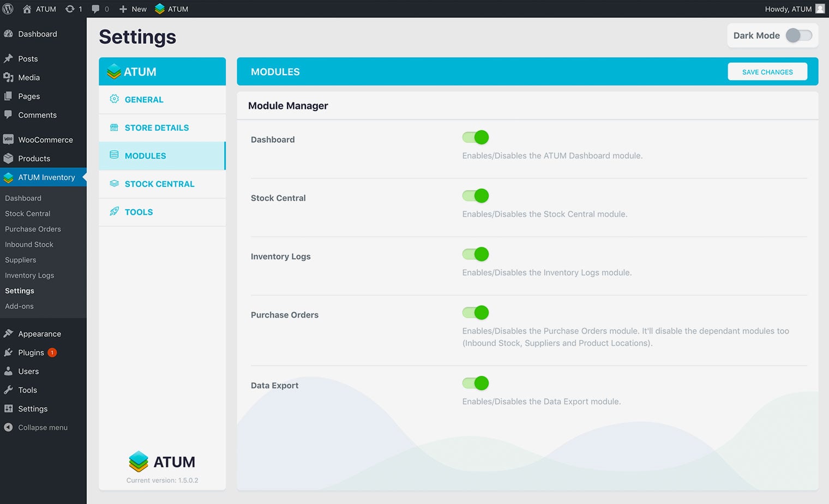Open the New content dropdown in admin bar
This screenshot has height=504, width=829.
(133, 9)
